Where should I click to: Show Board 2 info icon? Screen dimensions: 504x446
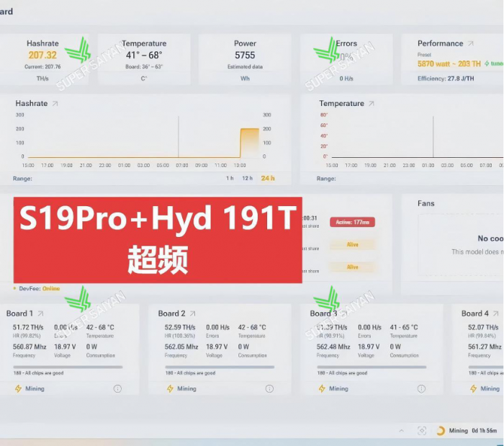(269, 389)
